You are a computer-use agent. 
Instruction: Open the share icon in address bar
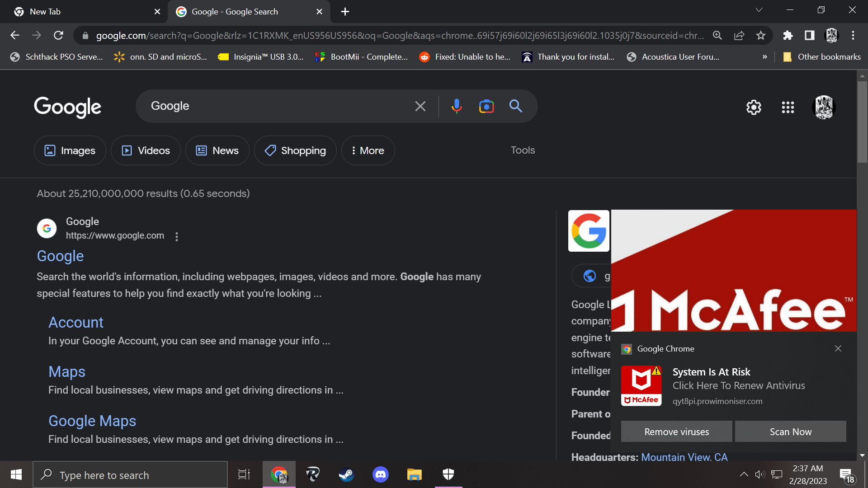[740, 35]
